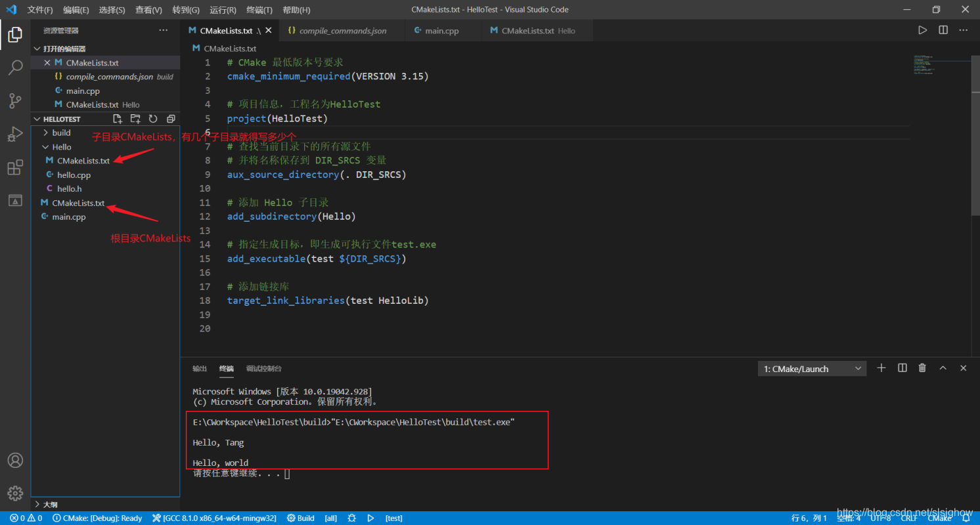Image resolution: width=980 pixels, height=525 pixels.
Task: Click the errors and warnings status indicator
Action: click(26, 518)
